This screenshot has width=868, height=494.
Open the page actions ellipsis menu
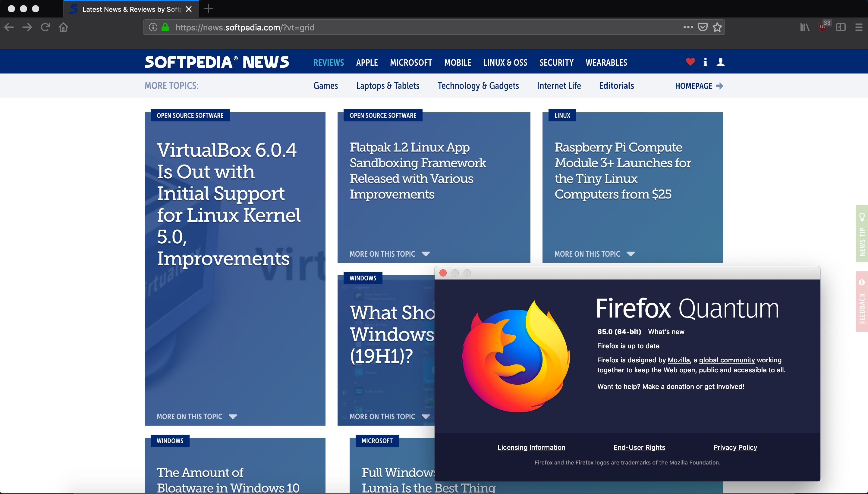(x=688, y=27)
